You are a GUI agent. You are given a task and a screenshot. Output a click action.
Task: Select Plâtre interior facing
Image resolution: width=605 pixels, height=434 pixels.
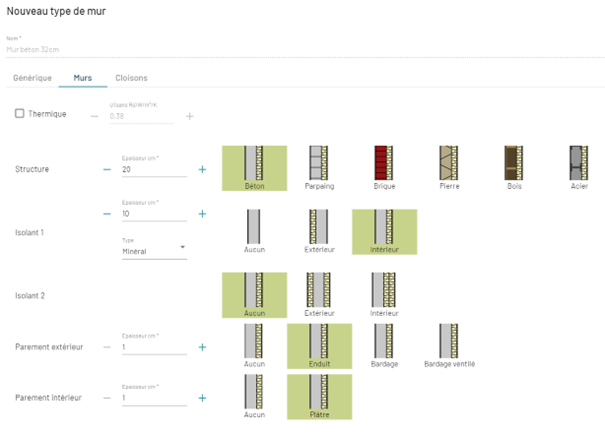coord(319,397)
